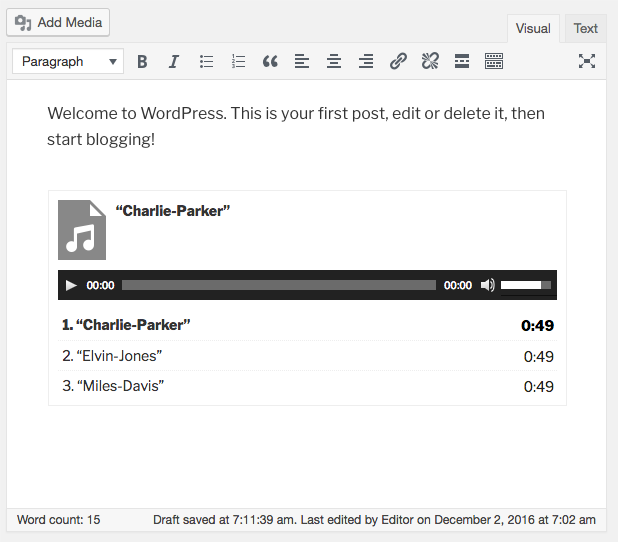
Task: Select track 1 "Charlie-Parker"
Action: tap(126, 325)
